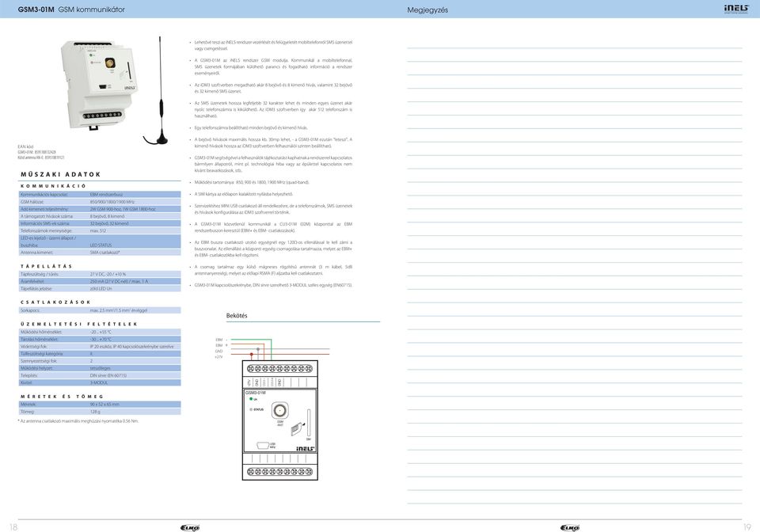760x532 pixels.
Task: Click the '-20 .. +55 °C' temperature value
Action: (101, 332)
